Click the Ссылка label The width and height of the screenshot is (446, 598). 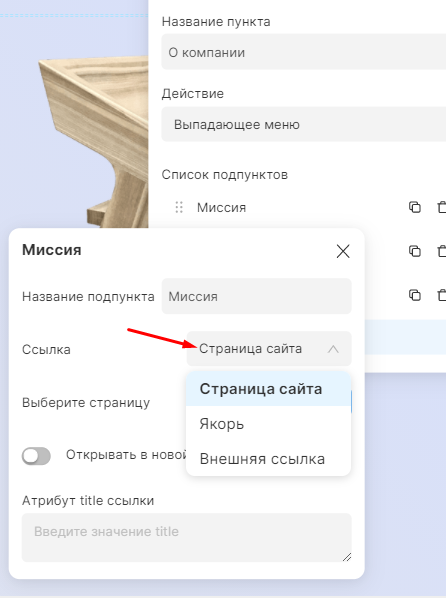(x=46, y=349)
